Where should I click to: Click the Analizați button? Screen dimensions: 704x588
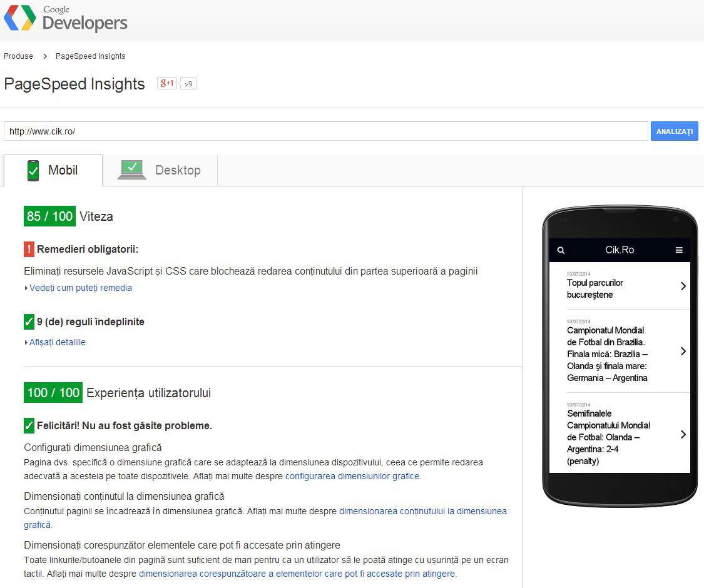[x=675, y=131]
